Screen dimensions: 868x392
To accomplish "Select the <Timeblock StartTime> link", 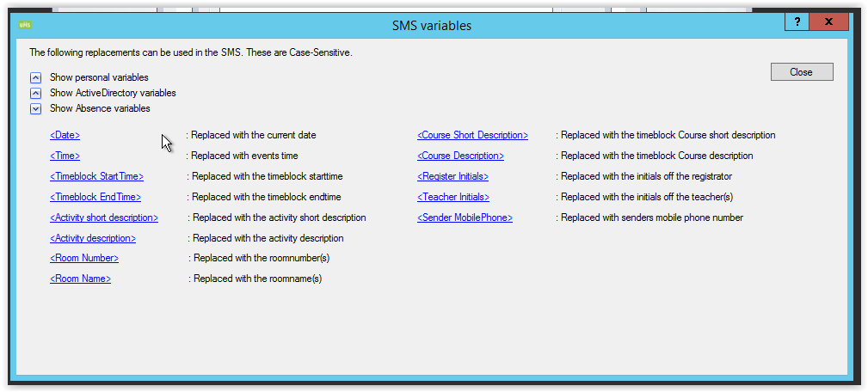I will tap(96, 177).
